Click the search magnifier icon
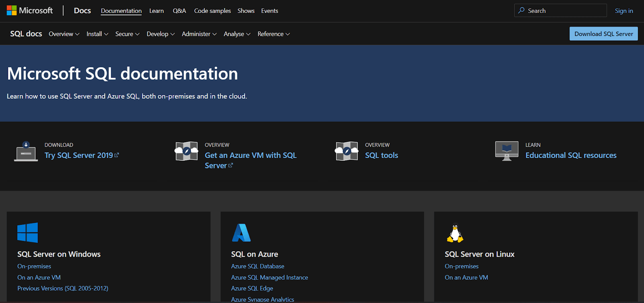644x303 pixels. point(521,10)
